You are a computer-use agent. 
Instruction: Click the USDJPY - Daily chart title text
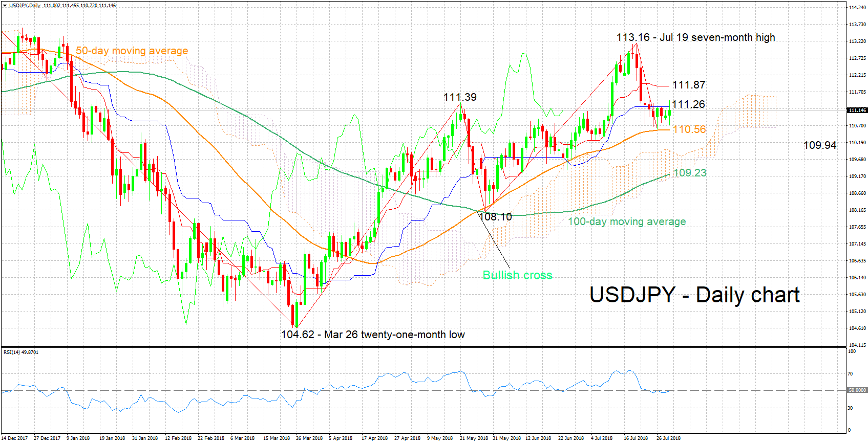point(694,295)
